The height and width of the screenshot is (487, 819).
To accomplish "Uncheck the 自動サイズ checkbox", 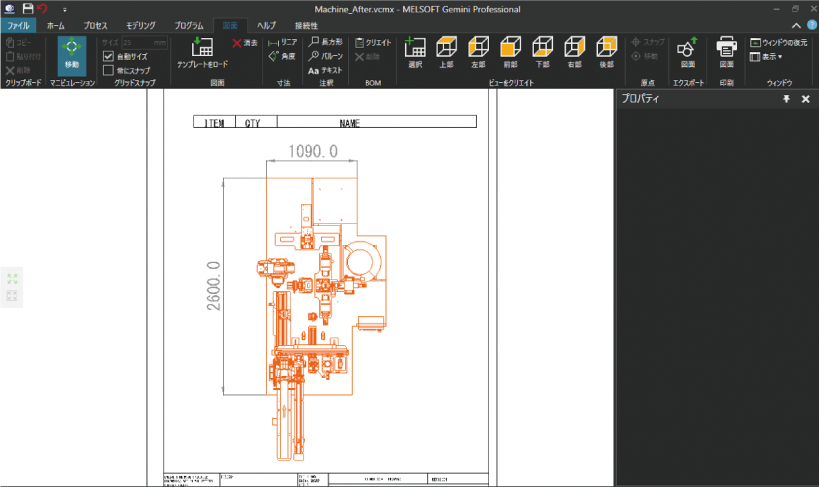I will 108,57.
